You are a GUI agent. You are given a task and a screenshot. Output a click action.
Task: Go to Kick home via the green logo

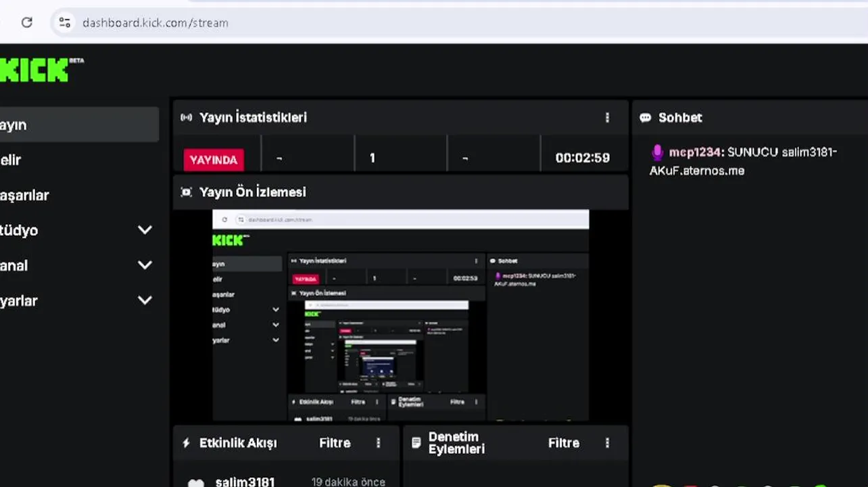pyautogui.click(x=35, y=70)
